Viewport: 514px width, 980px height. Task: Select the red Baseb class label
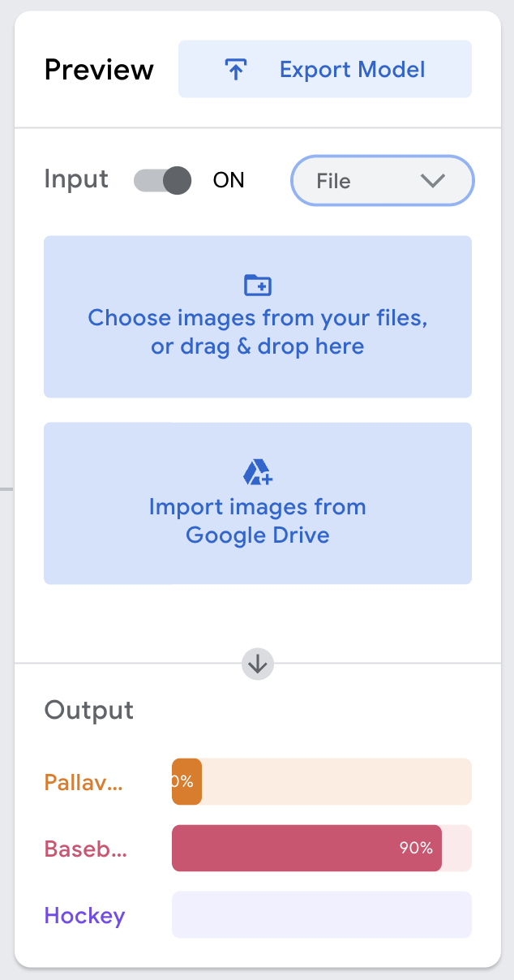coord(86,849)
